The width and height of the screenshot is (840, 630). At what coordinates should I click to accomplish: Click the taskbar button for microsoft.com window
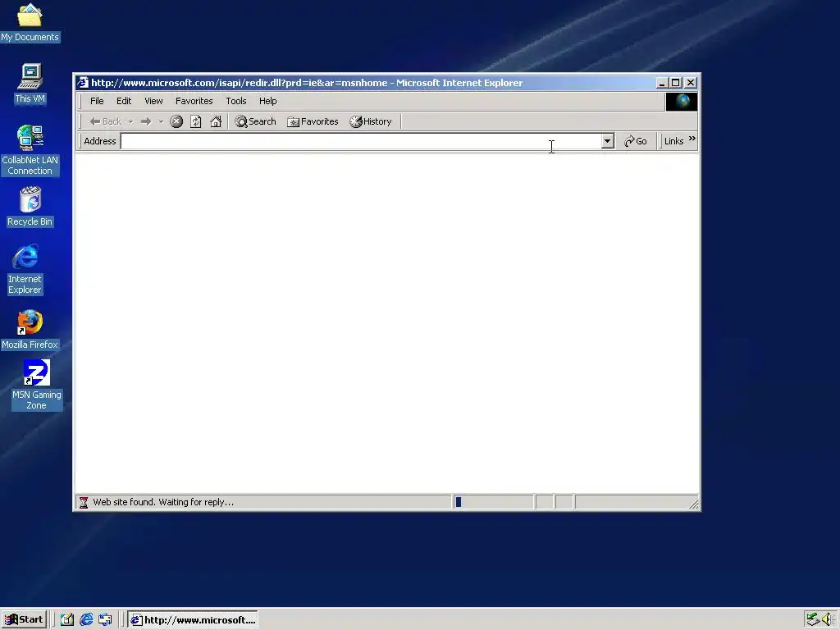pos(193,620)
